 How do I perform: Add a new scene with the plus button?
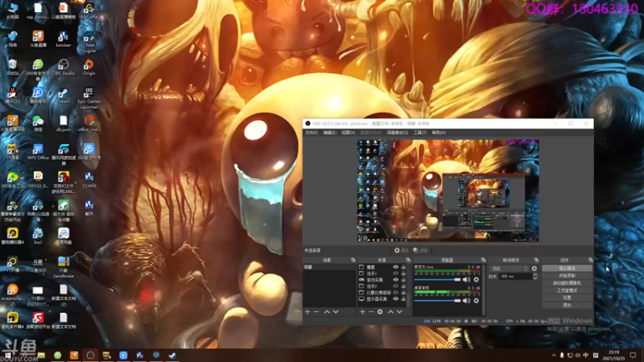pyautogui.click(x=308, y=312)
